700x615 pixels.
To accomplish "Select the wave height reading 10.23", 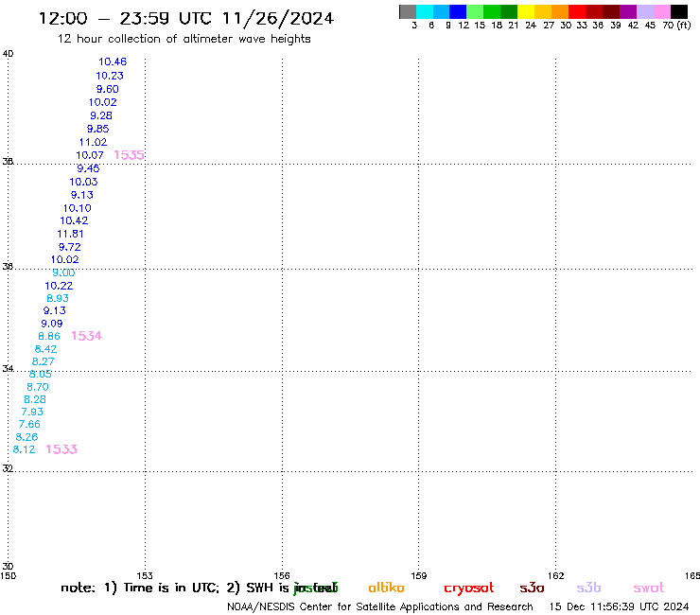I will (110, 76).
